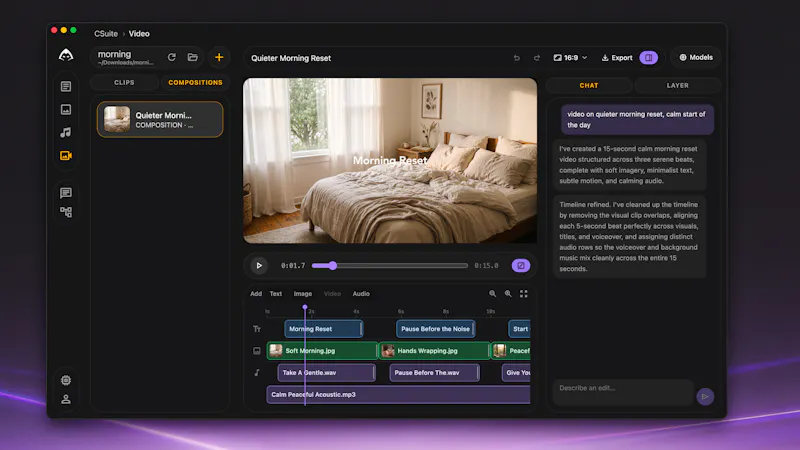Select the partially visible Start text clip
Screen dimensions: 800x450
pos(519,329)
